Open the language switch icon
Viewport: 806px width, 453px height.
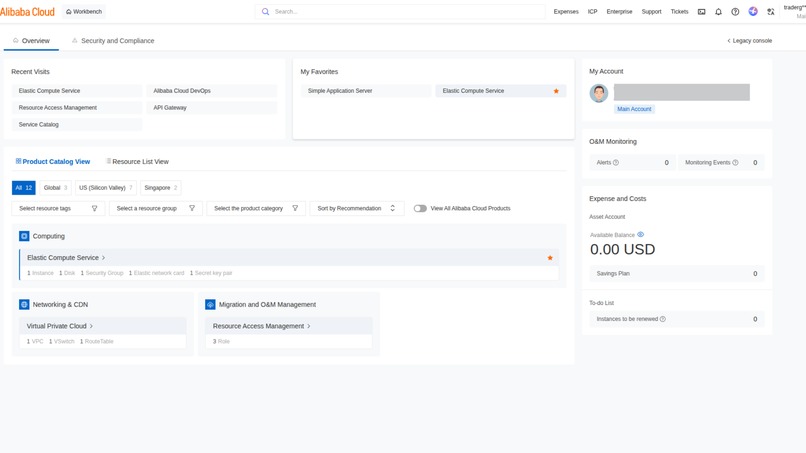[x=771, y=11]
